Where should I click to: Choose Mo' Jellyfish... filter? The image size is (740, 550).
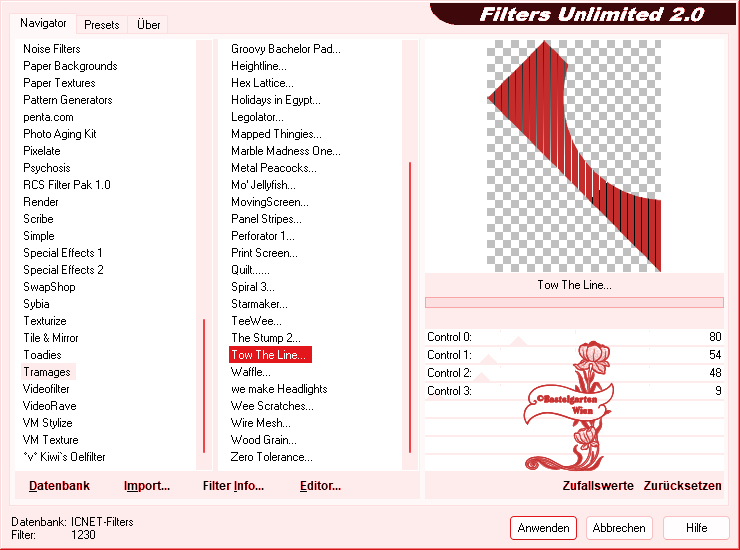[x=263, y=185]
